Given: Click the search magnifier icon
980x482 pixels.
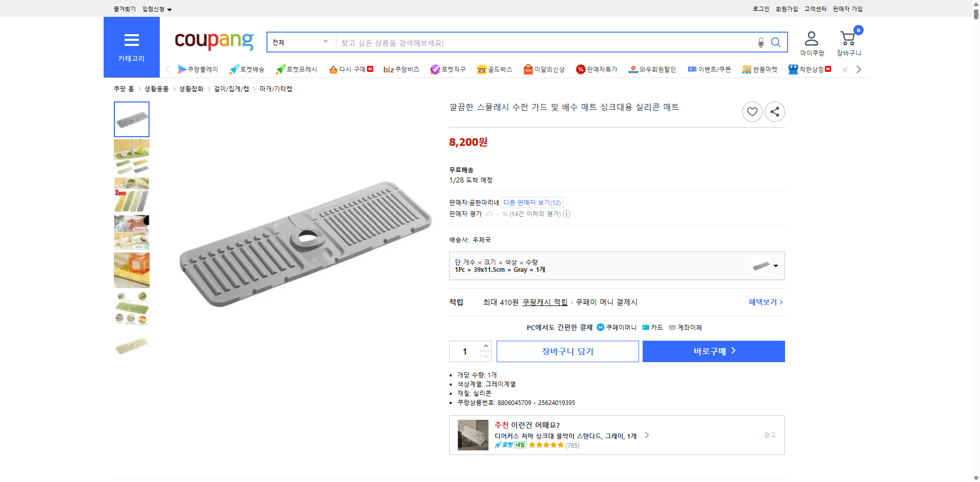Looking at the screenshot, I should tap(775, 42).
